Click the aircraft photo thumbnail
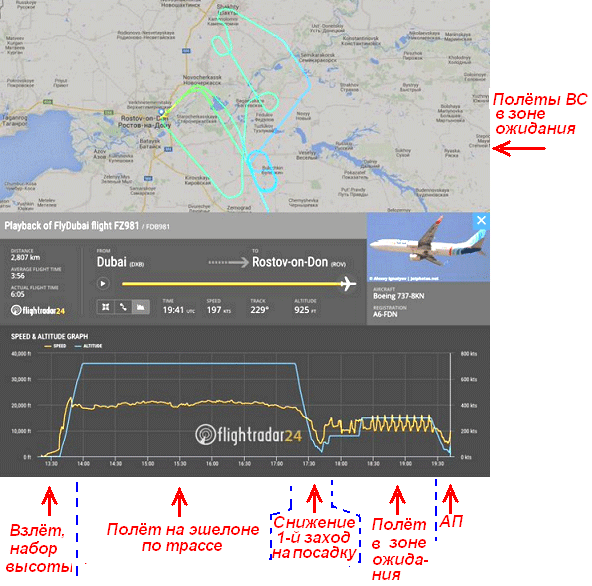The height and width of the screenshot is (586, 592). 428,247
